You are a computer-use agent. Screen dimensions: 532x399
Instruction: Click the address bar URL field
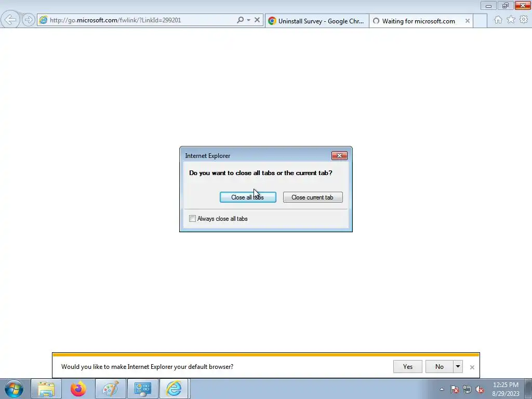[x=142, y=20]
